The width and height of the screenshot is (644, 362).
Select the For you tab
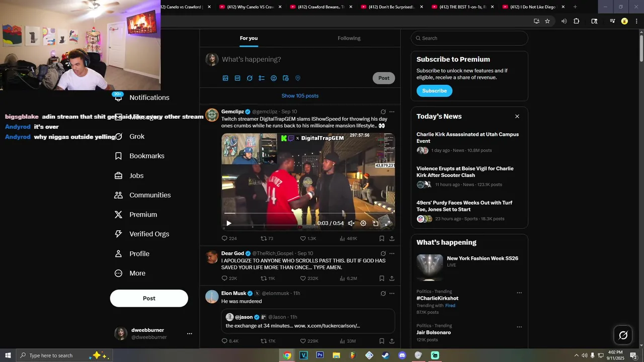point(249,38)
